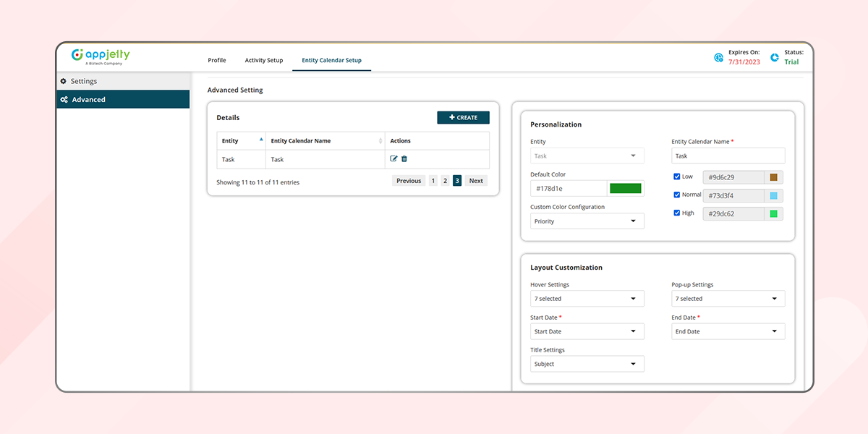The width and height of the screenshot is (868, 434).
Task: Select the Entity Calendar Setup tab
Action: point(331,60)
